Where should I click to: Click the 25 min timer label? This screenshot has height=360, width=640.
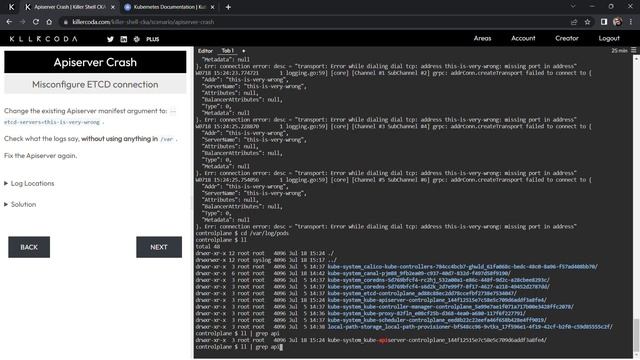pos(619,51)
